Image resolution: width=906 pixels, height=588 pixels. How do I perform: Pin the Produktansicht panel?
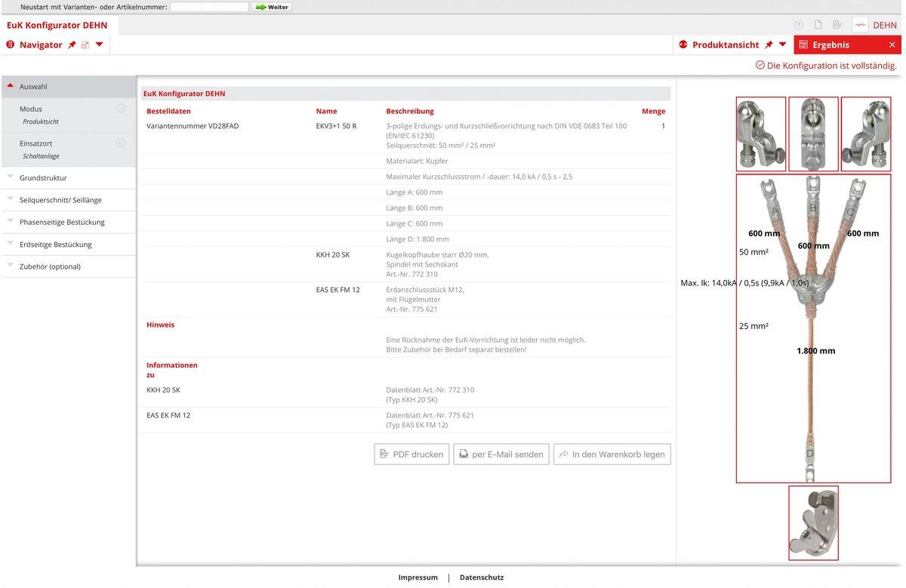[x=769, y=45]
